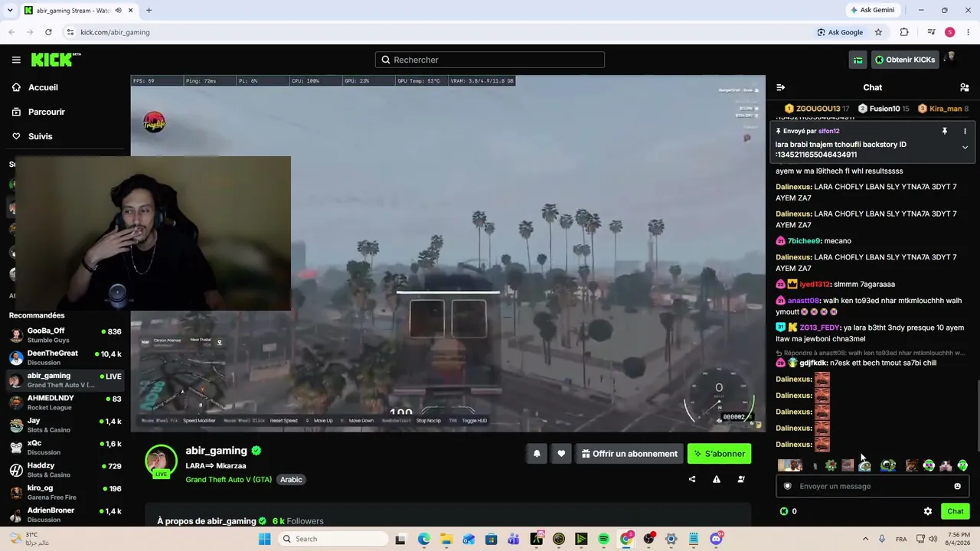Report the stream with warning icon
This screenshot has width=980, height=551.
pos(717,479)
